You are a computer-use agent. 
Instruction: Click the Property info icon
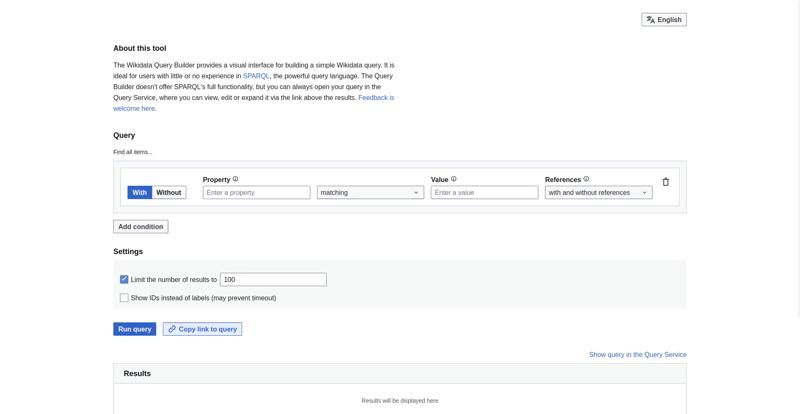235,179
